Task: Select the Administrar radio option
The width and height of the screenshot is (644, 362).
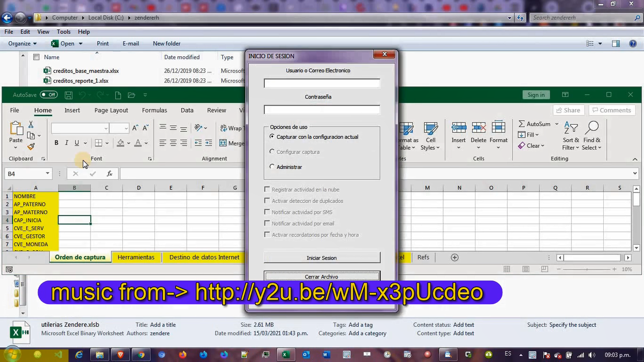Action: tap(272, 167)
